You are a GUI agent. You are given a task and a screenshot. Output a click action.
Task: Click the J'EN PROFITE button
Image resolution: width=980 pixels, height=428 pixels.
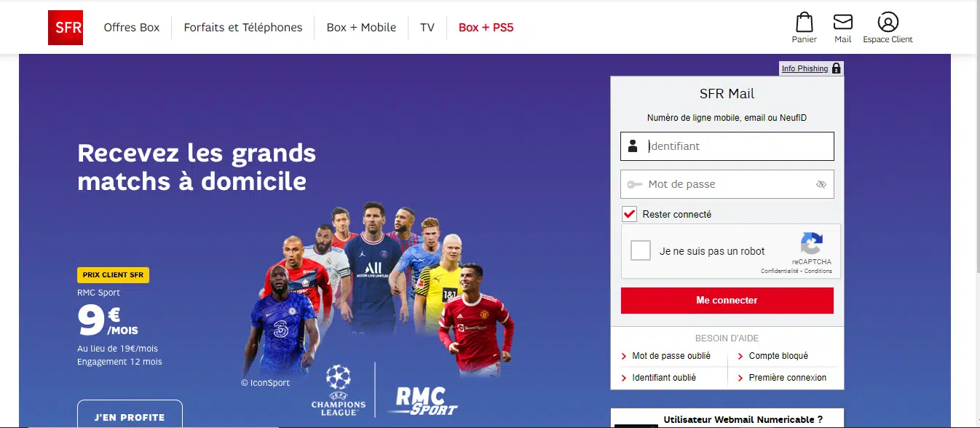[130, 416]
